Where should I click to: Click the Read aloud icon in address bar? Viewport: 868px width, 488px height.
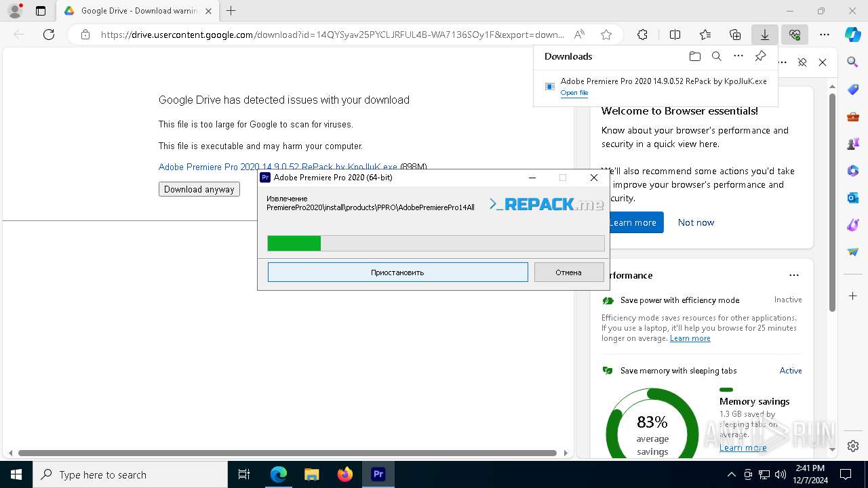[x=579, y=35]
